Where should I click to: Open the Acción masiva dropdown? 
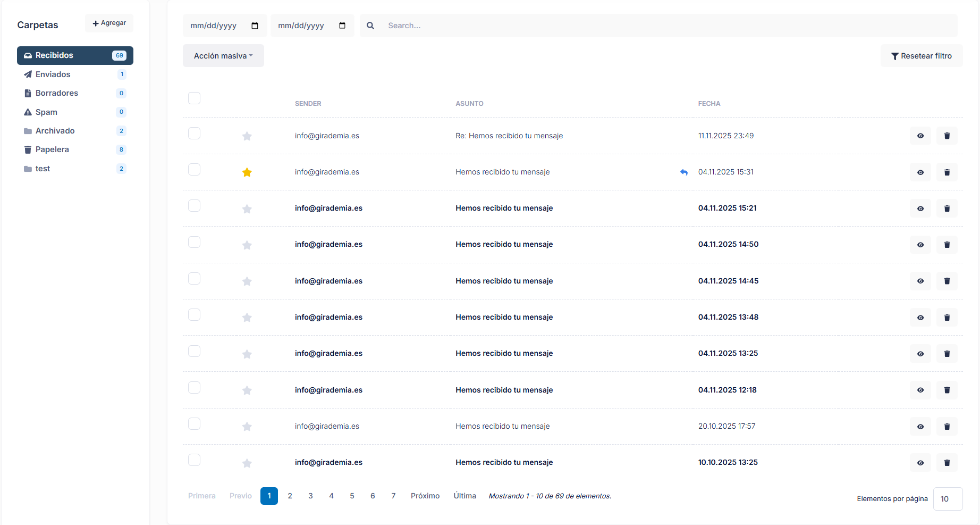(223, 55)
